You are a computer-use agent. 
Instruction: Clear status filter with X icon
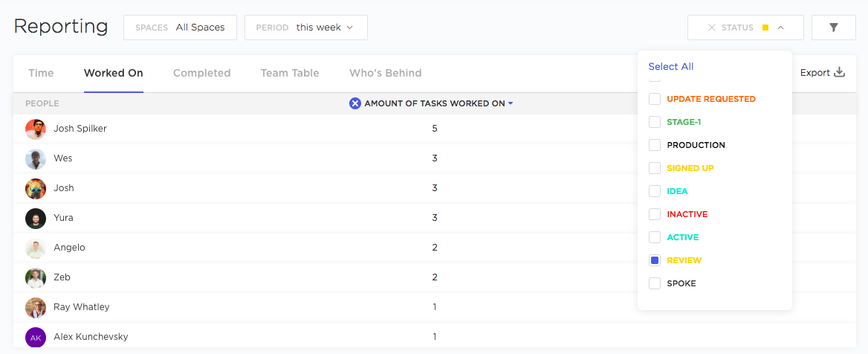[712, 28]
